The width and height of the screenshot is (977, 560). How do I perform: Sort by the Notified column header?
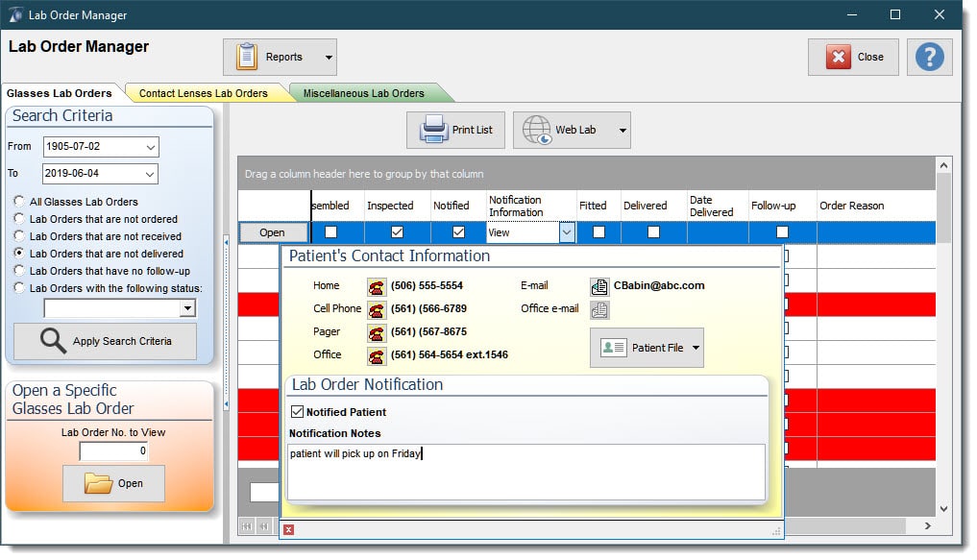(x=458, y=206)
